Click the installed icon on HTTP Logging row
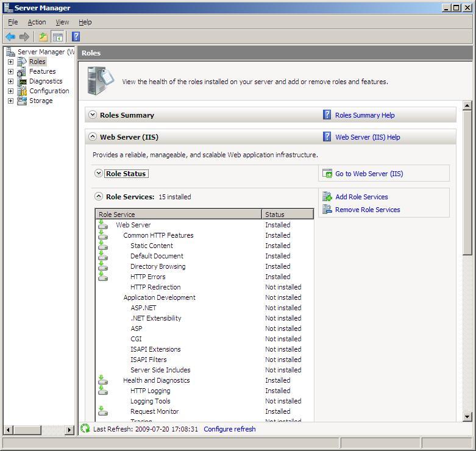 103,390
